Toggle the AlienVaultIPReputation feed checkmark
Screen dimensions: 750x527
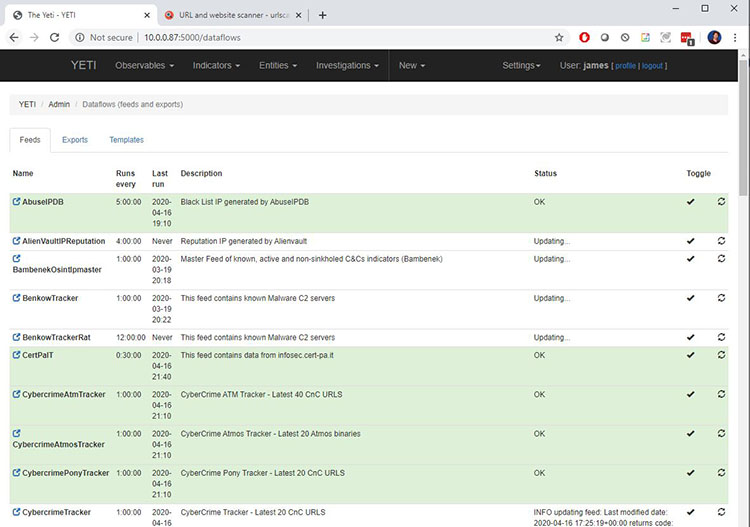(x=690, y=241)
